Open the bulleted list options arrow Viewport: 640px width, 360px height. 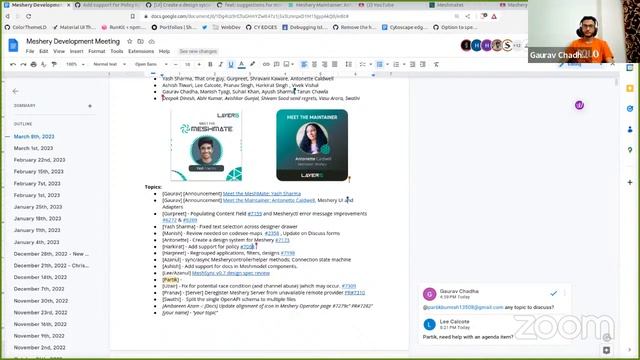click(387, 64)
